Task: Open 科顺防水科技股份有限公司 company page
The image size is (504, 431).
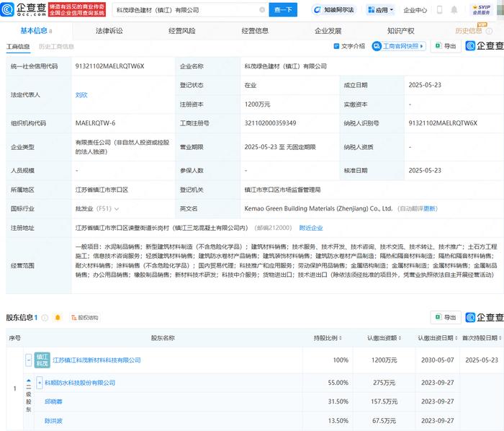Action: tap(80, 383)
